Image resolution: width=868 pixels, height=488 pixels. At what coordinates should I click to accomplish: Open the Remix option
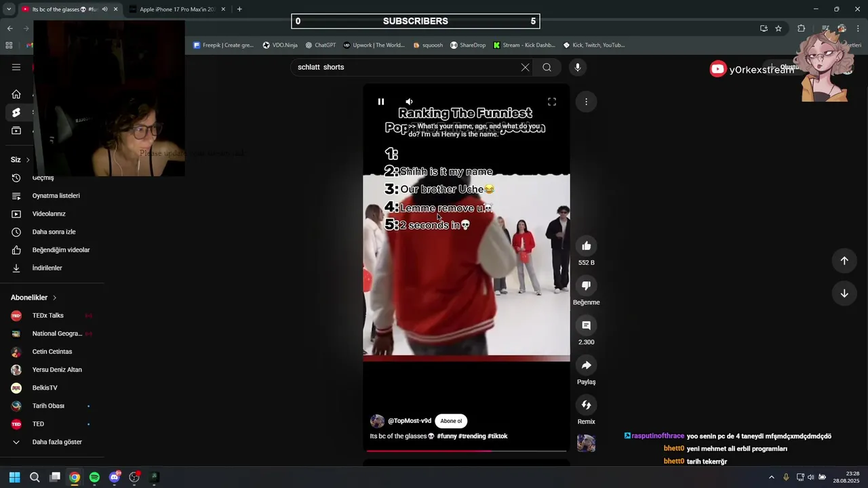click(587, 405)
